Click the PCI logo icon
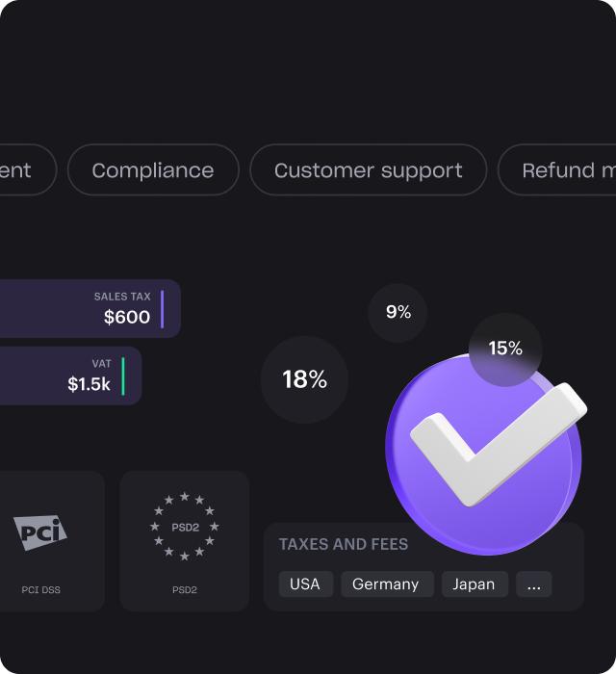The height and width of the screenshot is (674, 616). [40, 531]
